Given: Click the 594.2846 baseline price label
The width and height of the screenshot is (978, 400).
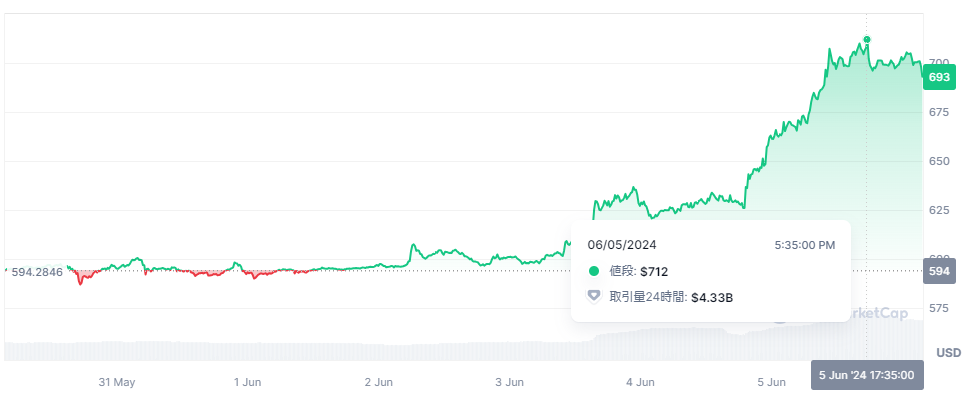Looking at the screenshot, I should point(36,272).
